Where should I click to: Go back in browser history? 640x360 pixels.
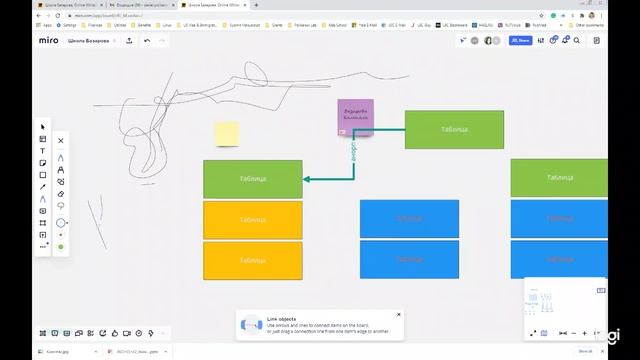pos(39,16)
